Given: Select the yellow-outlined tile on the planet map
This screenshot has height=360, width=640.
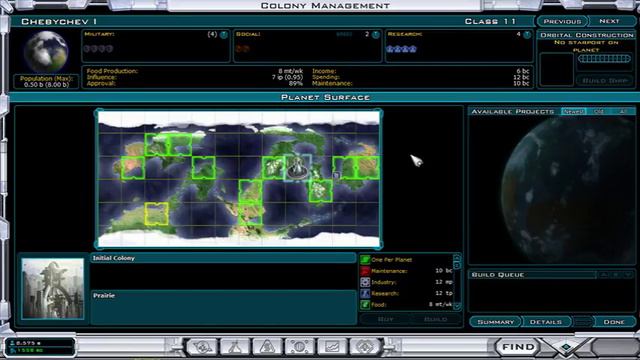Looking at the screenshot, I should click(157, 213).
